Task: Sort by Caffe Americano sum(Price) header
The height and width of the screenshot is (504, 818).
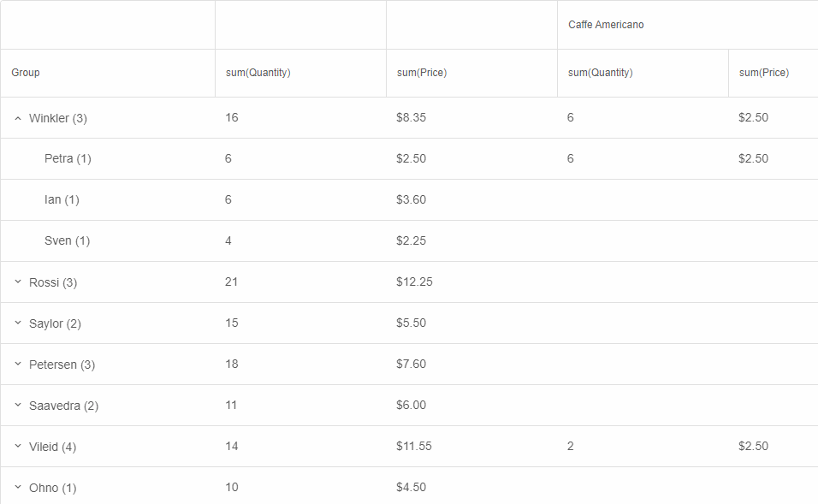Action: point(764,73)
